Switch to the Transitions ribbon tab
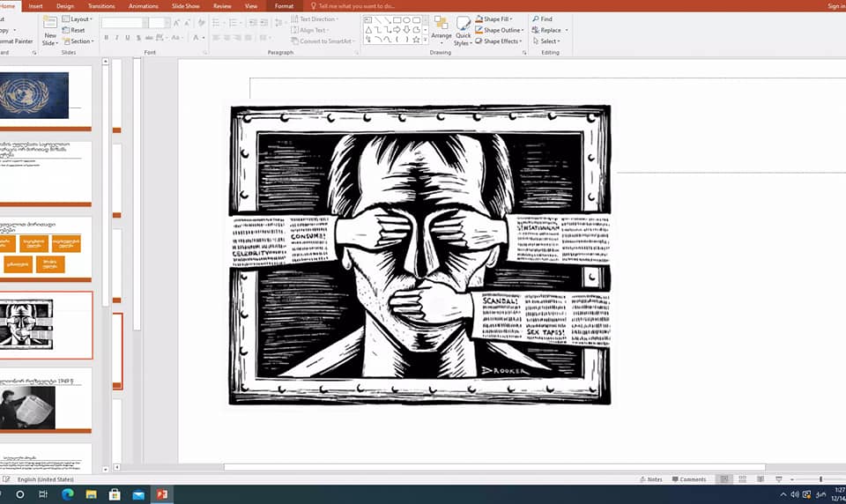This screenshot has width=846, height=504. (x=101, y=6)
